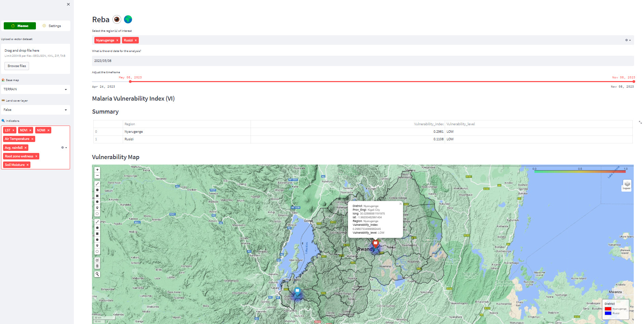644x324 pixels.
Task: Remove the LST indicator tag
Action: (13, 130)
